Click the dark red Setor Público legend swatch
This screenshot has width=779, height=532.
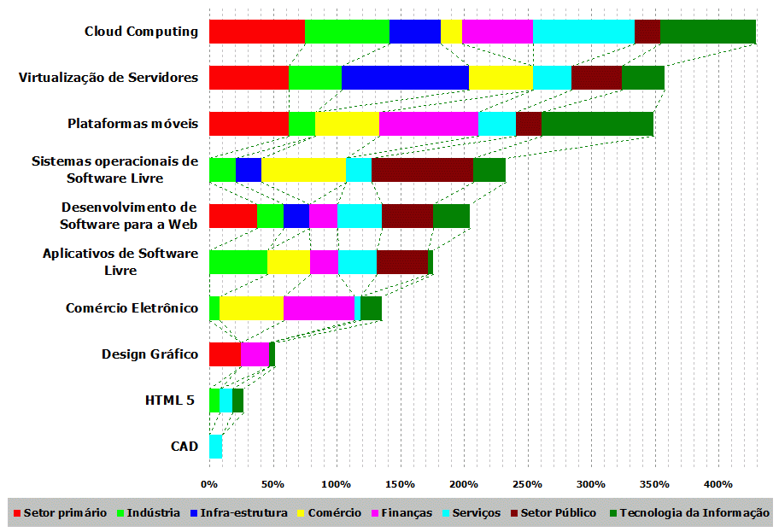pos(514,513)
